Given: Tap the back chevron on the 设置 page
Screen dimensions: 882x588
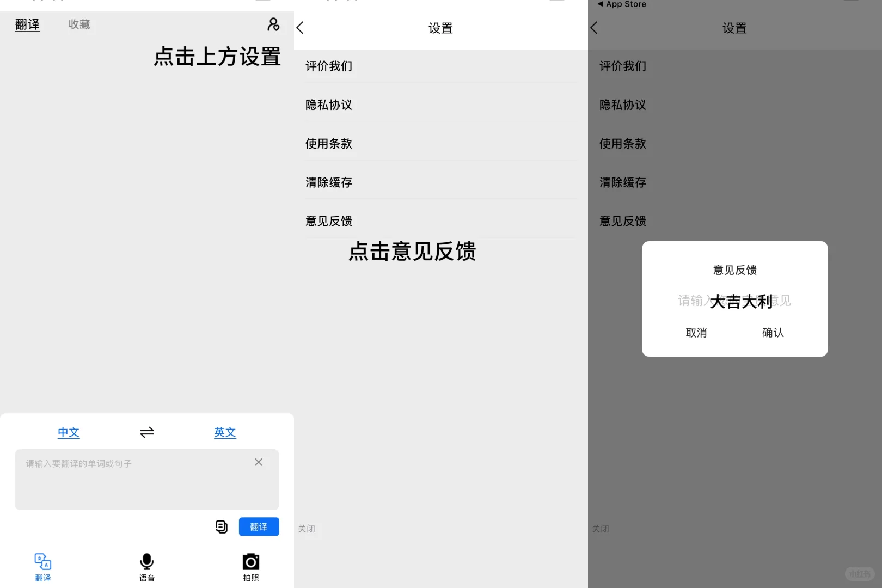Looking at the screenshot, I should (x=299, y=27).
